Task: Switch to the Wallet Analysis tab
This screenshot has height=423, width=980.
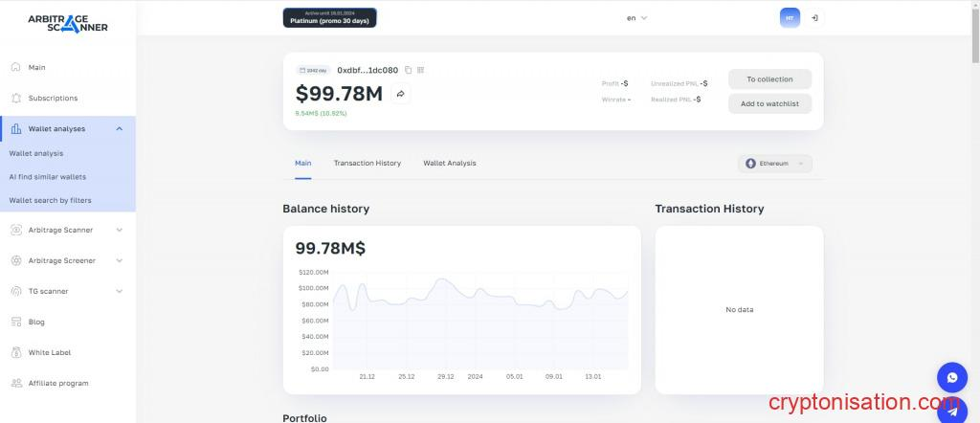Action: [450, 163]
